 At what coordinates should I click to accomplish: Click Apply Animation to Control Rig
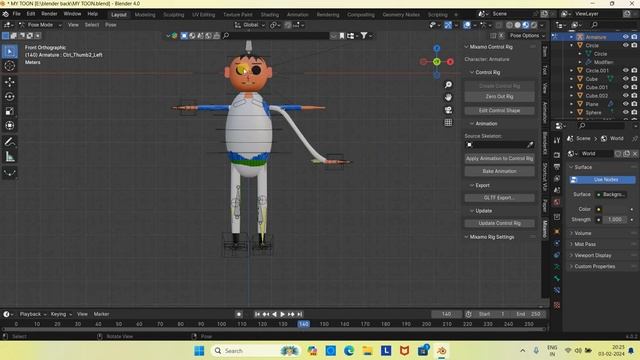point(499,158)
